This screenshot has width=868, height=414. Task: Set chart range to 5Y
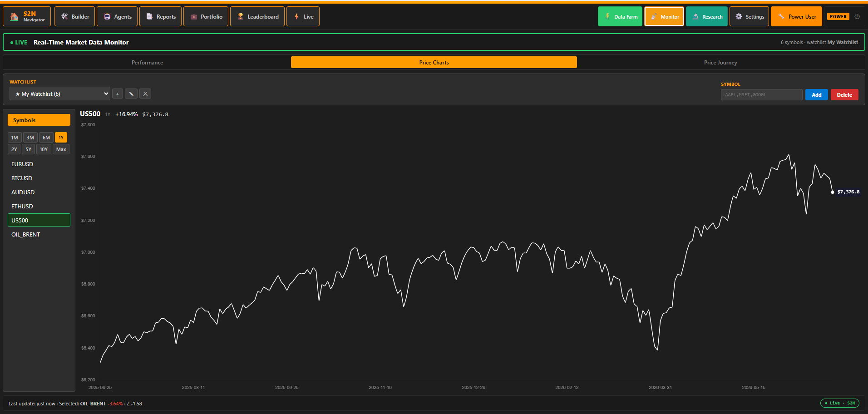(x=29, y=149)
